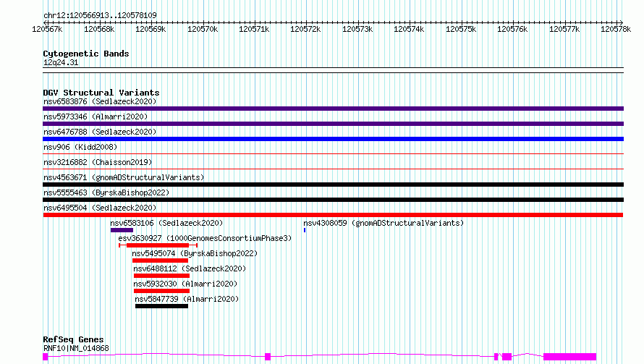The image size is (644, 364).
Task: Click the RefSeq Genes track title
Action: pyautogui.click(x=73, y=340)
